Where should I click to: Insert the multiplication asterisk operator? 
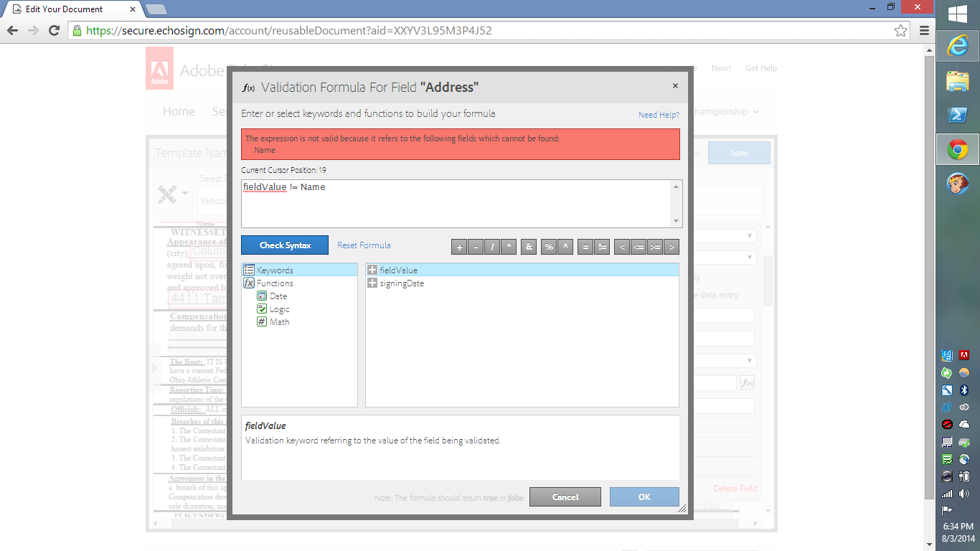point(509,247)
